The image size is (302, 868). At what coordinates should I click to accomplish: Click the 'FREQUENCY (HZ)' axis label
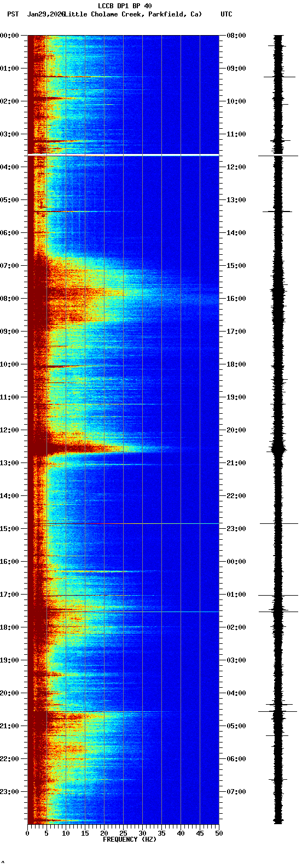(x=130, y=840)
